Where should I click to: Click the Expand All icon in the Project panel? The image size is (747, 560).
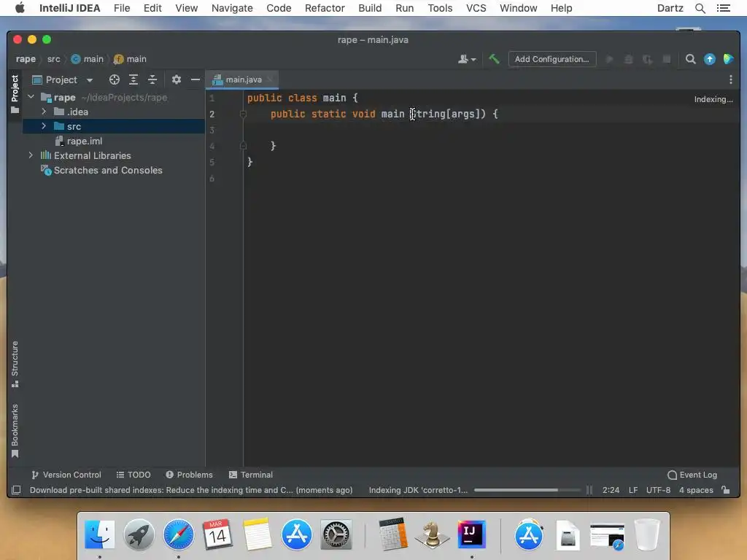133,79
